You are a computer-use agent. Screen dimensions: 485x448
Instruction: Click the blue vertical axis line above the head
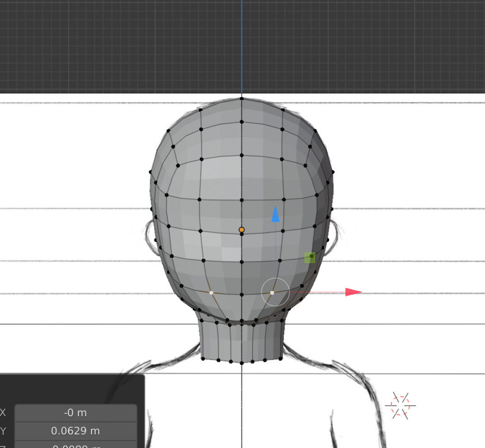click(242, 47)
